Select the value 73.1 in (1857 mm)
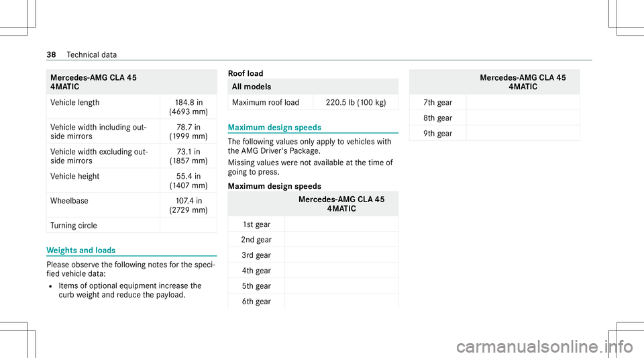The image size is (644, 358). point(189,156)
